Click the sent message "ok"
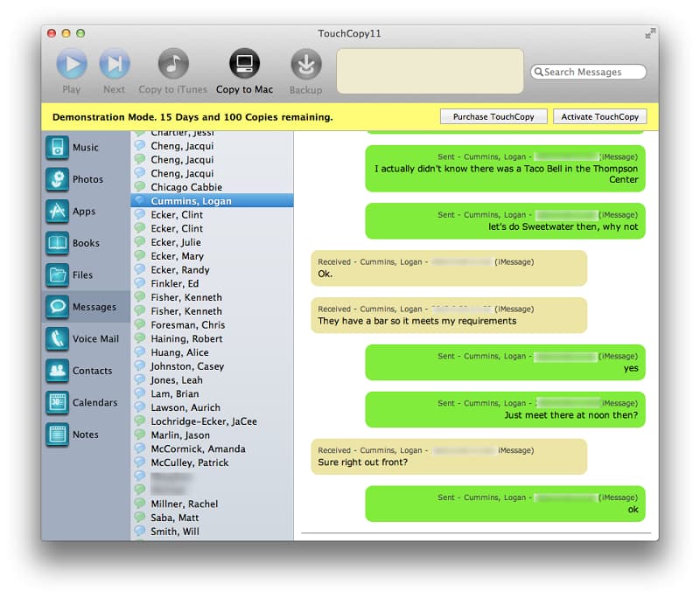700x598 pixels. (506, 504)
